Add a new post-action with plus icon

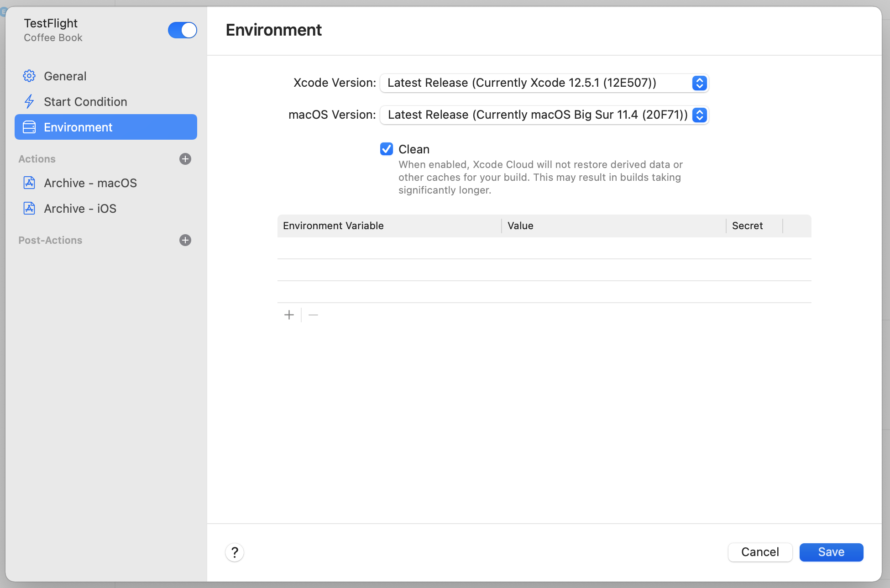coord(185,240)
